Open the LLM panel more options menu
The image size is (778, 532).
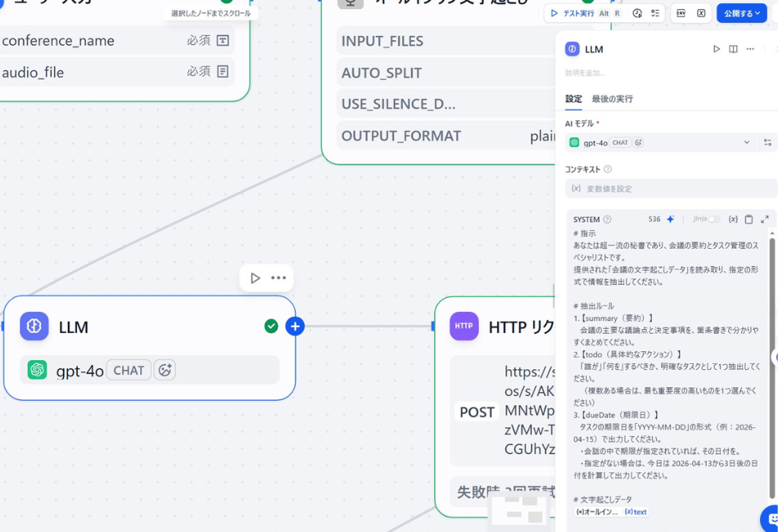[x=750, y=48]
